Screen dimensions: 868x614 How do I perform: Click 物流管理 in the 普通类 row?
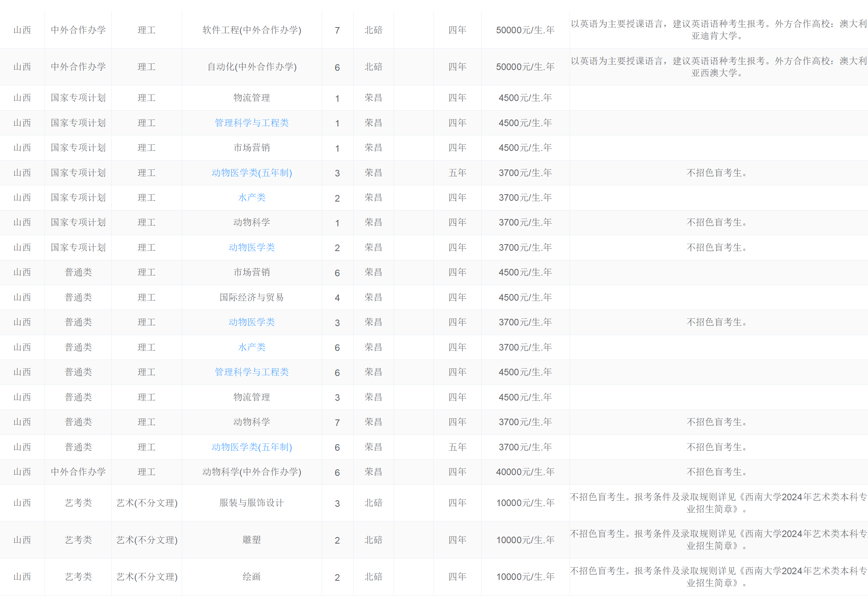[x=252, y=397]
